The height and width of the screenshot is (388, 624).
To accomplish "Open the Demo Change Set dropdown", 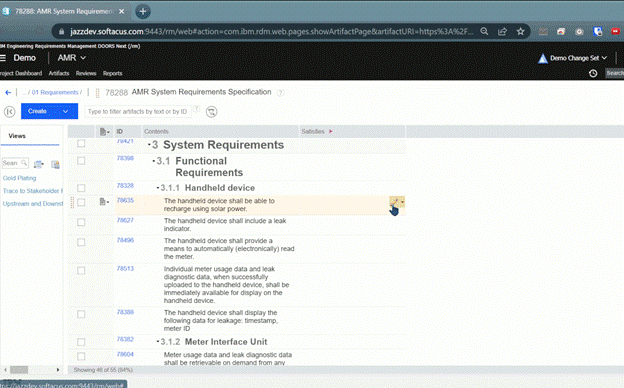I will click(x=579, y=58).
